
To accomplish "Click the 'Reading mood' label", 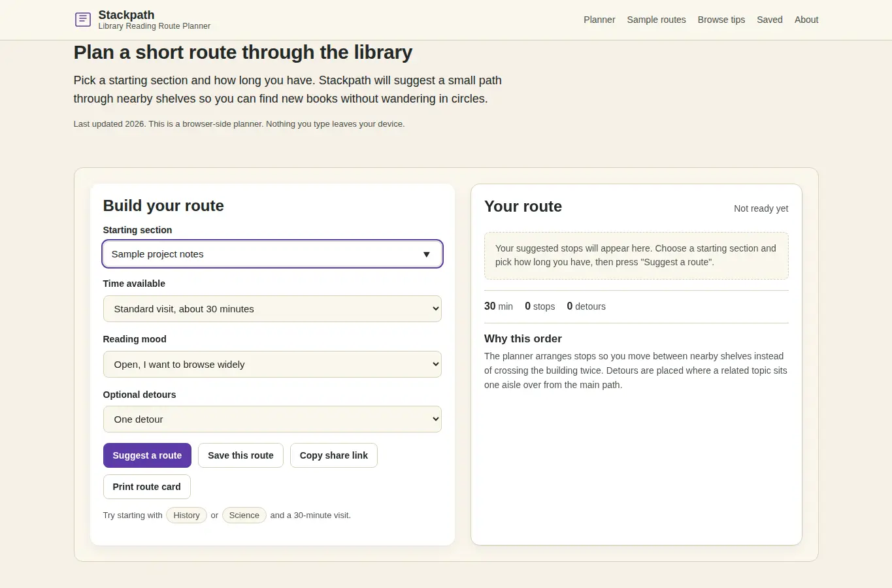I will coord(135,339).
